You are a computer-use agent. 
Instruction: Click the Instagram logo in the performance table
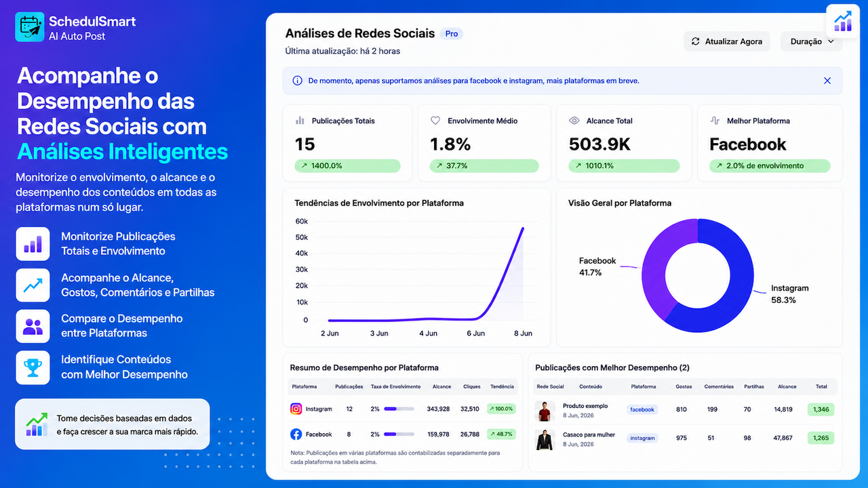pos(296,409)
